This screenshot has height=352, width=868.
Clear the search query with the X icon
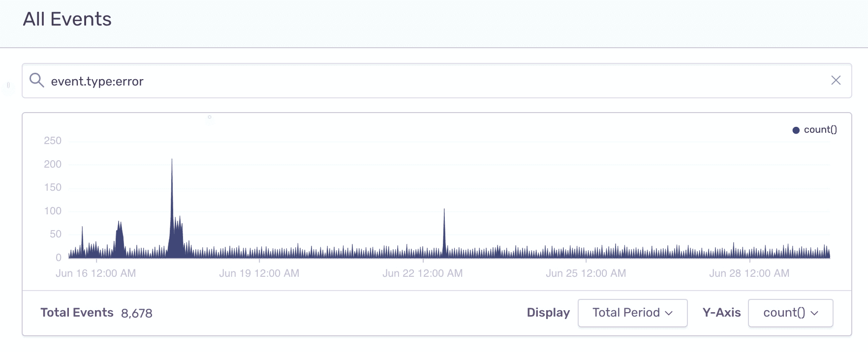[x=836, y=80]
